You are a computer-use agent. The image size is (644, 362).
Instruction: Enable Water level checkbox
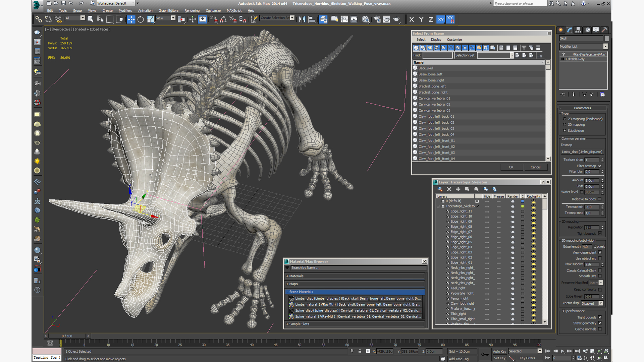tap(582, 192)
